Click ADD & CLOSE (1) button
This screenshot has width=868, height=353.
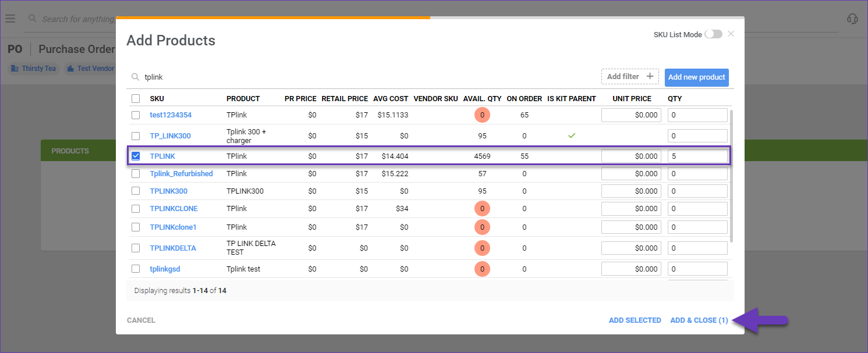click(699, 320)
